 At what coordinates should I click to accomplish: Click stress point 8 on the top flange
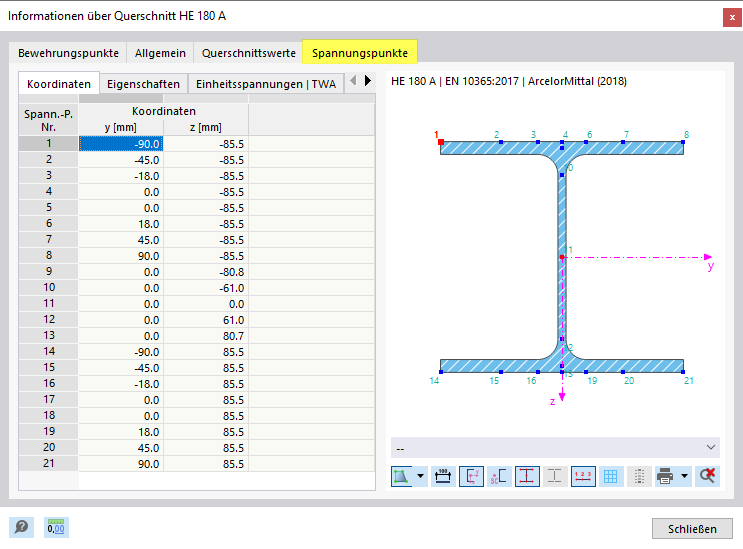coord(683,142)
